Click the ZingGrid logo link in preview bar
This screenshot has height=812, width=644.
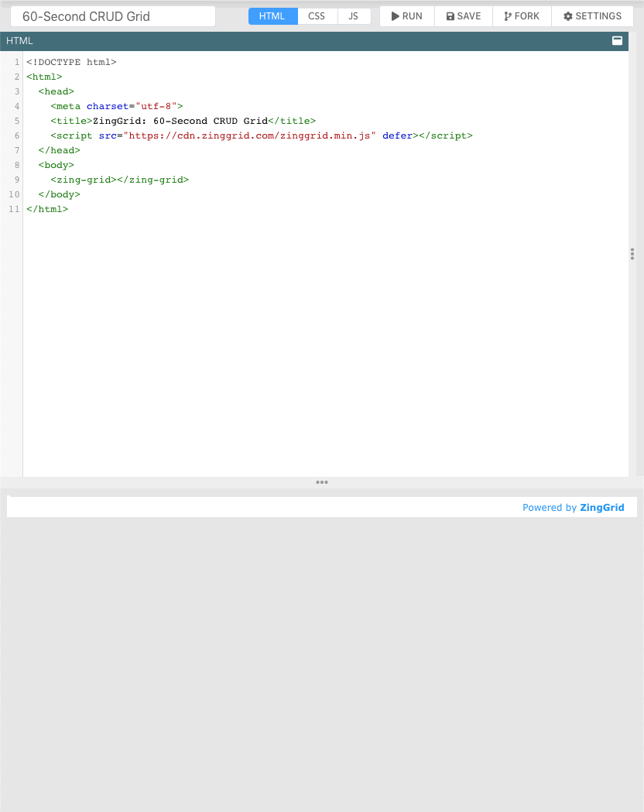(x=602, y=507)
